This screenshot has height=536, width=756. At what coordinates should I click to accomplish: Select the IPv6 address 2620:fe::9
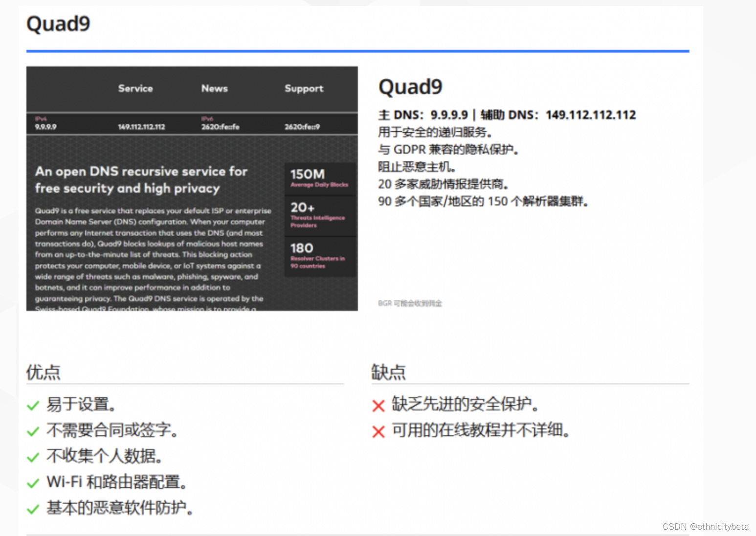(302, 127)
